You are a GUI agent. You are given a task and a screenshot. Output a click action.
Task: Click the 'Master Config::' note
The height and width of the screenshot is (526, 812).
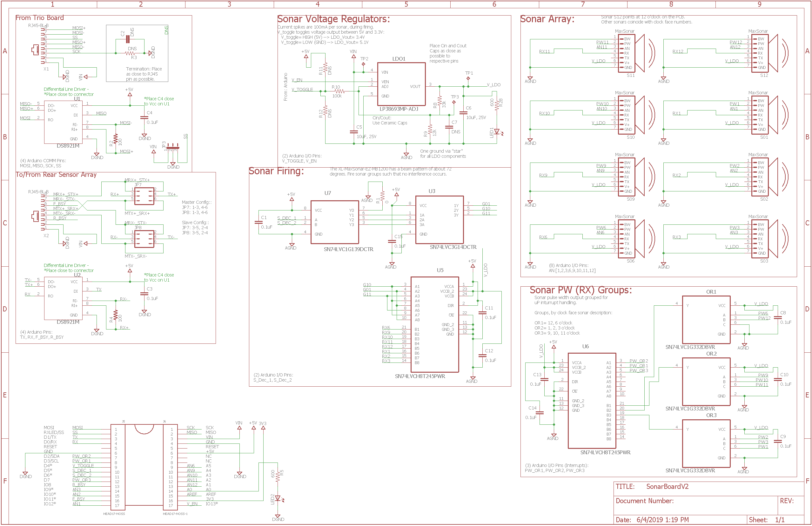point(197,202)
